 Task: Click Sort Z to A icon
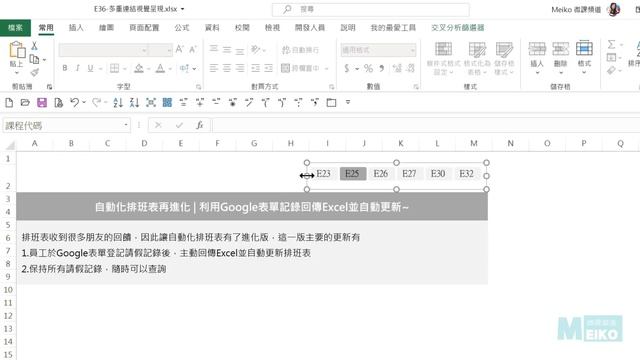(134, 103)
